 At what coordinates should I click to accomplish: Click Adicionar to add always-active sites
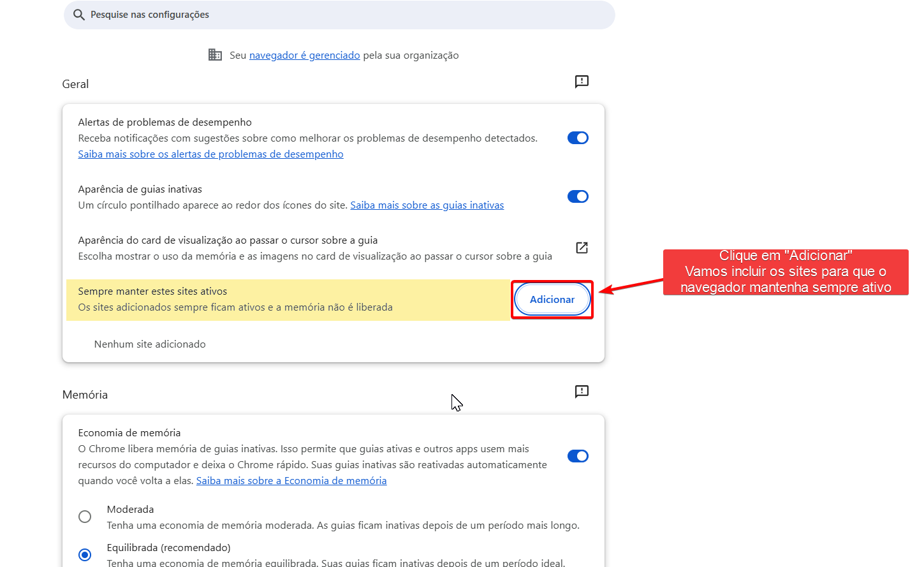pos(552,300)
